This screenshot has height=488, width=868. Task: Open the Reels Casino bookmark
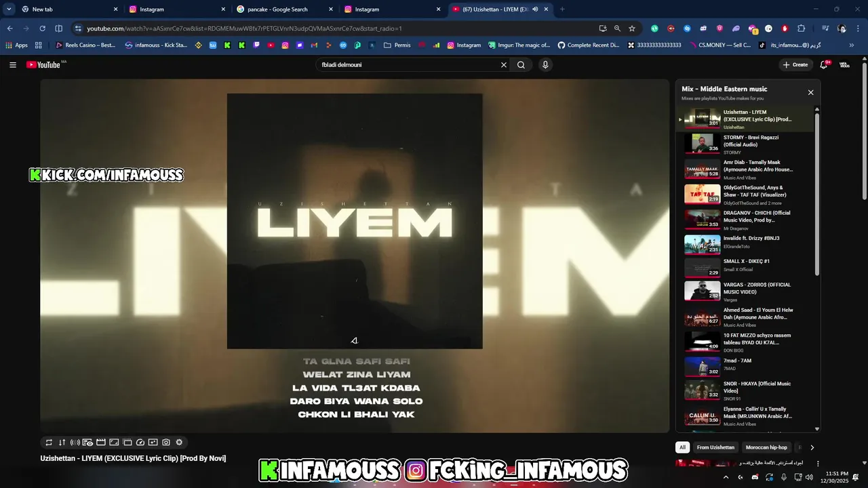[x=85, y=45]
